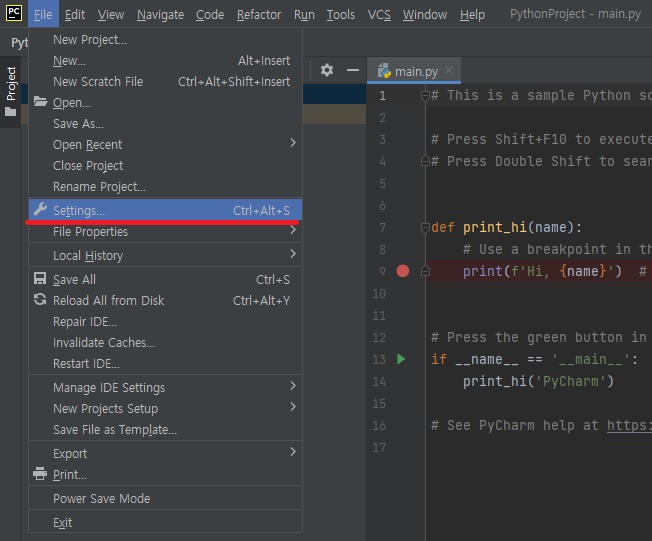The width and height of the screenshot is (652, 541).
Task: Run script with green arrow on line 13
Action: tap(401, 359)
